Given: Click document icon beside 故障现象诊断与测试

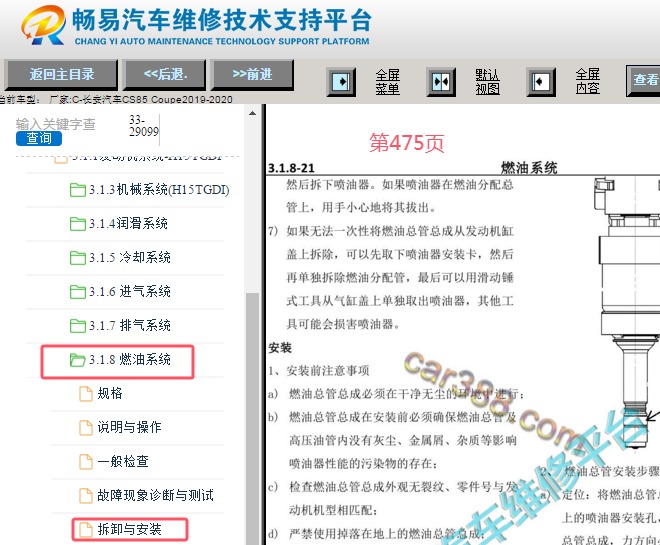Looking at the screenshot, I should (86, 496).
